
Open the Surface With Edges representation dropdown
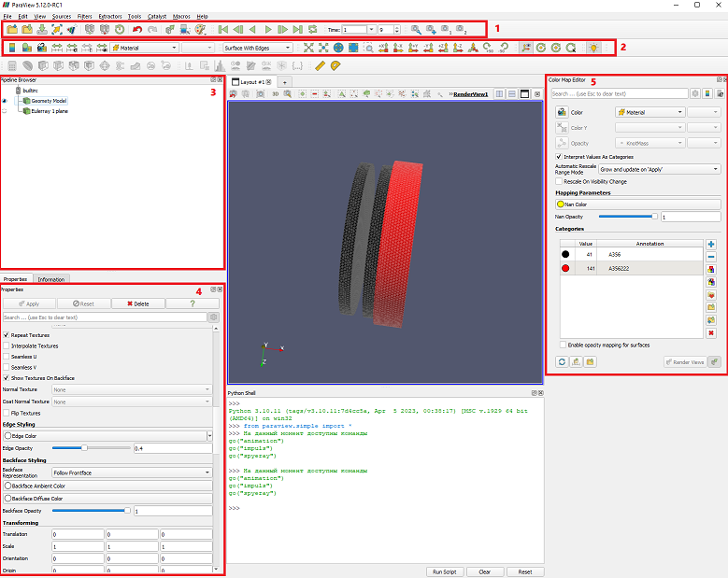pyautogui.click(x=258, y=48)
